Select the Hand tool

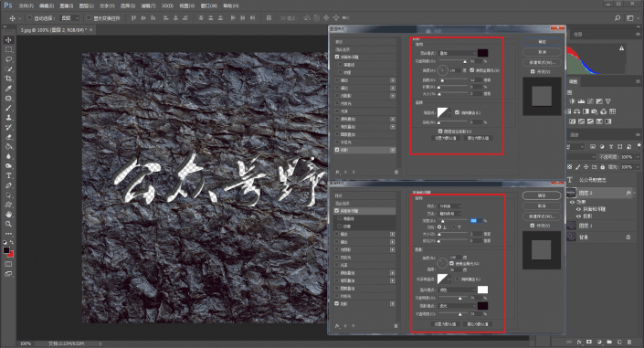[8, 214]
